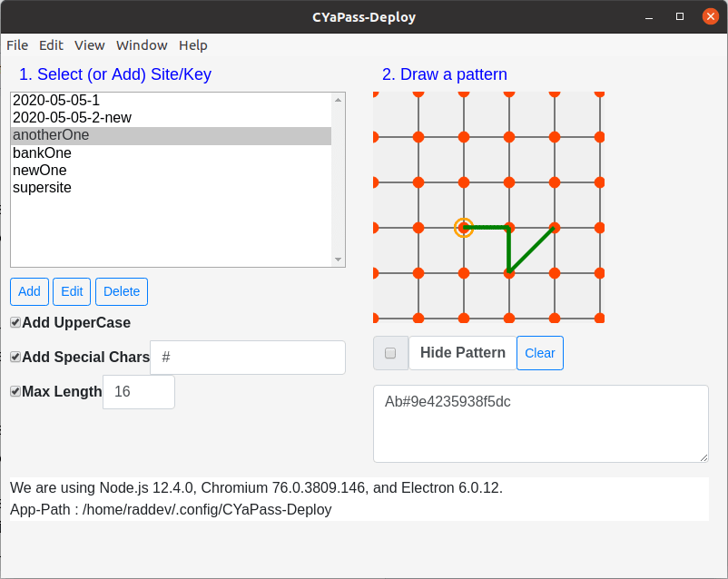Screen dimensions: 728x579
Task: Select bankOne in the site list
Action: pos(42,153)
